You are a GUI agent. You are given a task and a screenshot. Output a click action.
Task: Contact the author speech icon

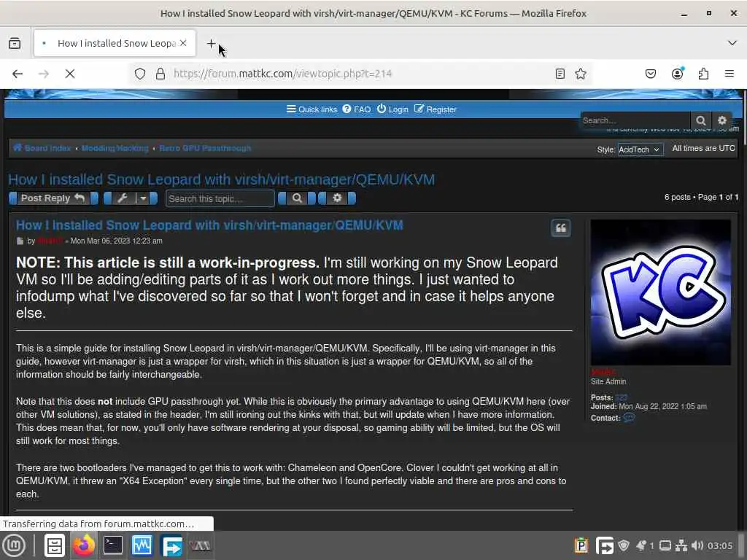pyautogui.click(x=629, y=418)
